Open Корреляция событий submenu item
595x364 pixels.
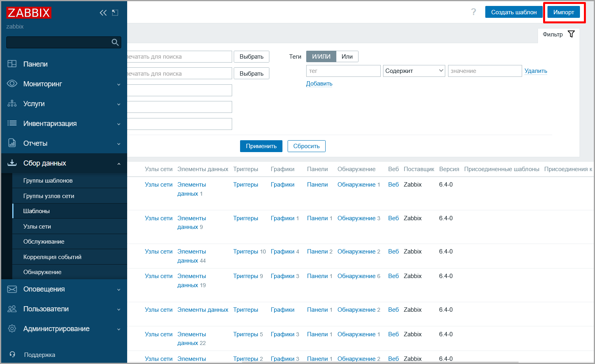pos(70,257)
